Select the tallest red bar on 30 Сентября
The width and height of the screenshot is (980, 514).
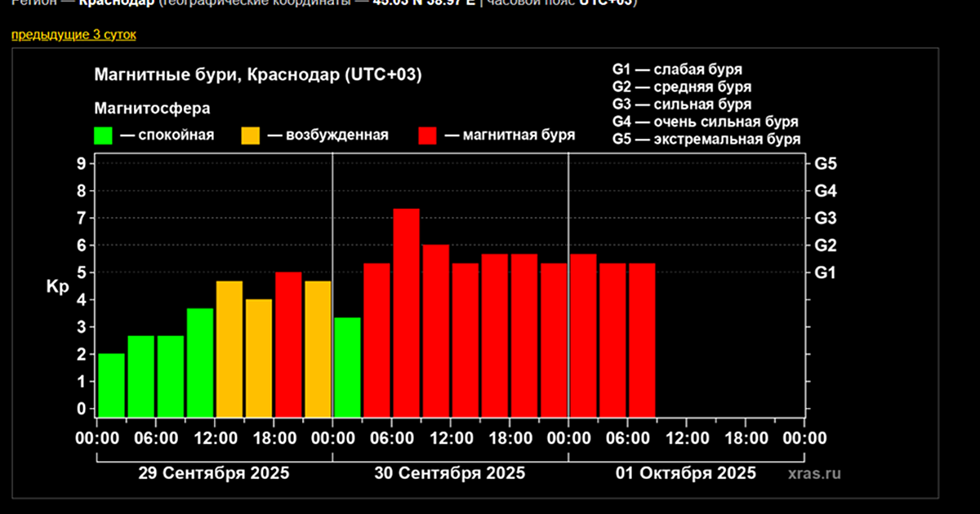click(406, 312)
